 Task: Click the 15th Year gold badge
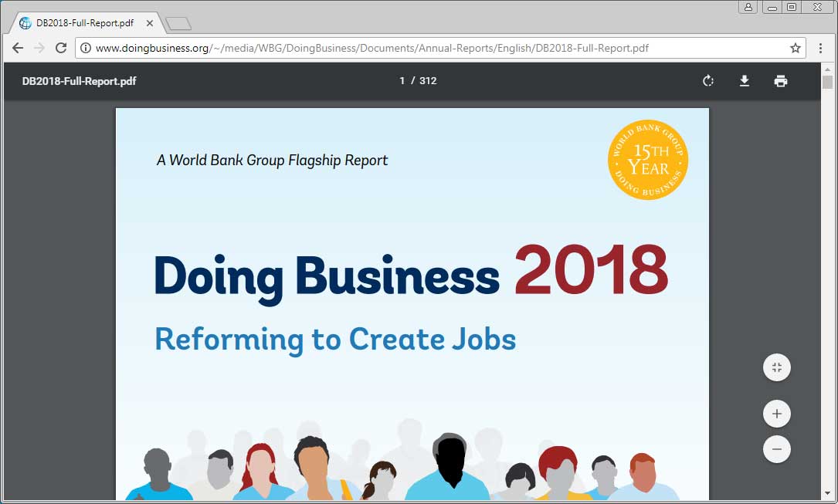648,160
